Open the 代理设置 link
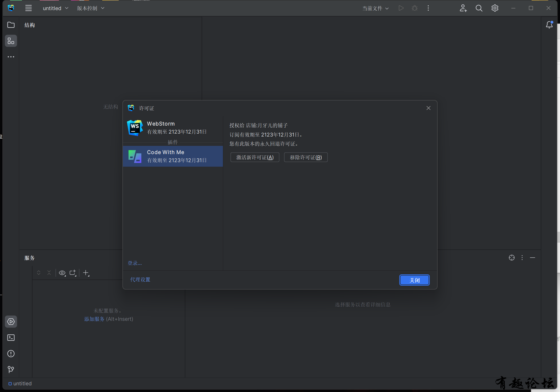560x392 pixels. [140, 279]
